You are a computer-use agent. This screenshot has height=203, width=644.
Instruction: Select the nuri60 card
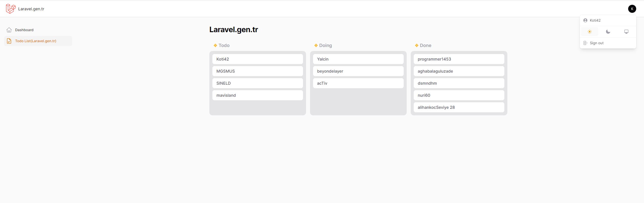pos(459,95)
